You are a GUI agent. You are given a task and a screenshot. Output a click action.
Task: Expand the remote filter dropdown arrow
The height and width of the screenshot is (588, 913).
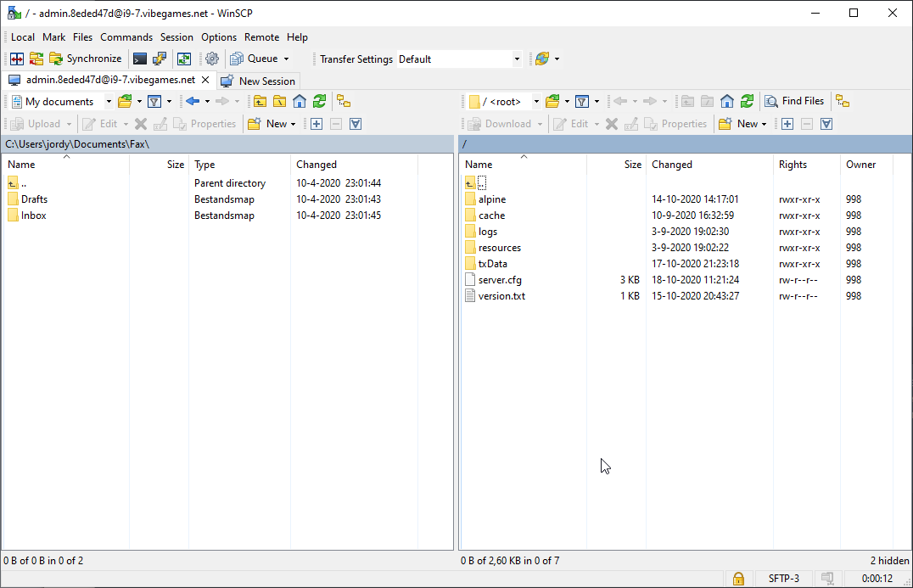597,102
